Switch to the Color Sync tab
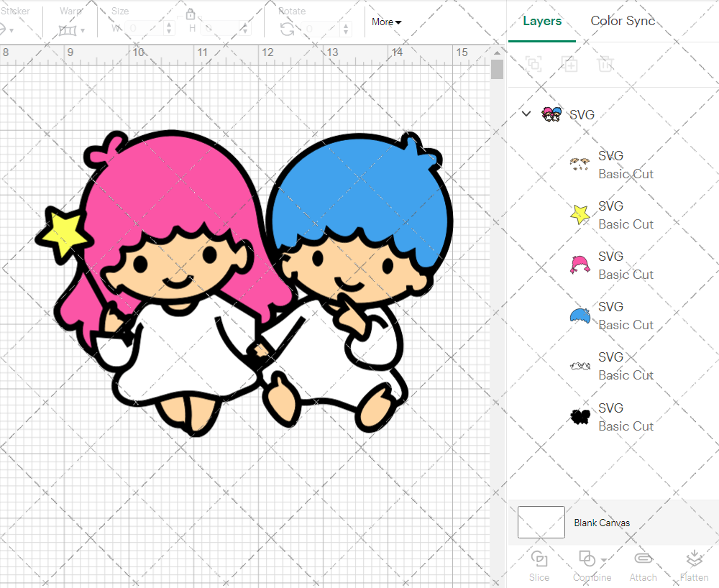Viewport: 719px width, 588px height. pyautogui.click(x=623, y=21)
